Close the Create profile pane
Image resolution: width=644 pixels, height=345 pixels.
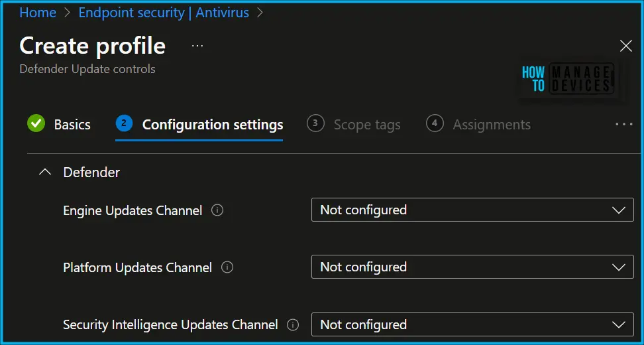pyautogui.click(x=625, y=46)
